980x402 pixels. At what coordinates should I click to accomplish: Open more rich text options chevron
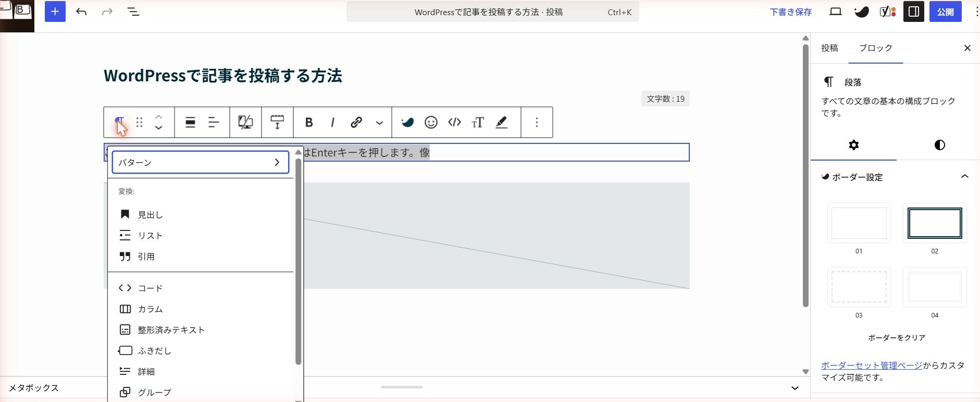tap(380, 123)
